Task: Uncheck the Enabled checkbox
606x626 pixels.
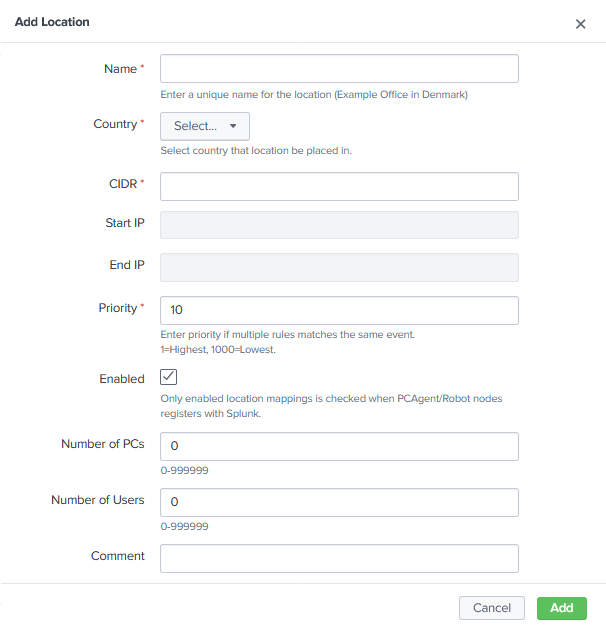Action: coord(169,378)
